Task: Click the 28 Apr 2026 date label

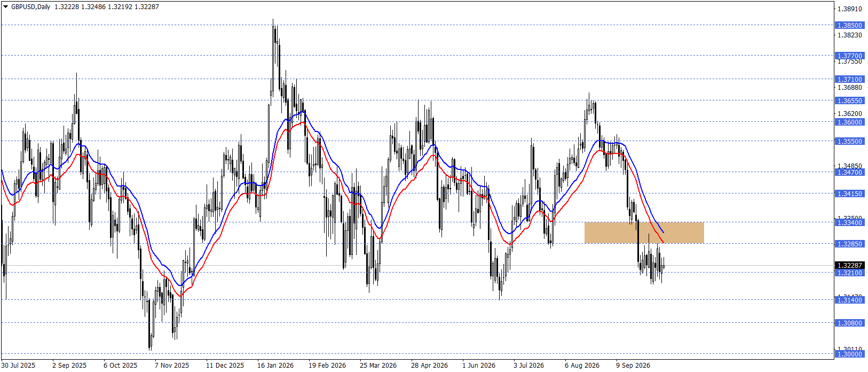Action: [x=430, y=366]
